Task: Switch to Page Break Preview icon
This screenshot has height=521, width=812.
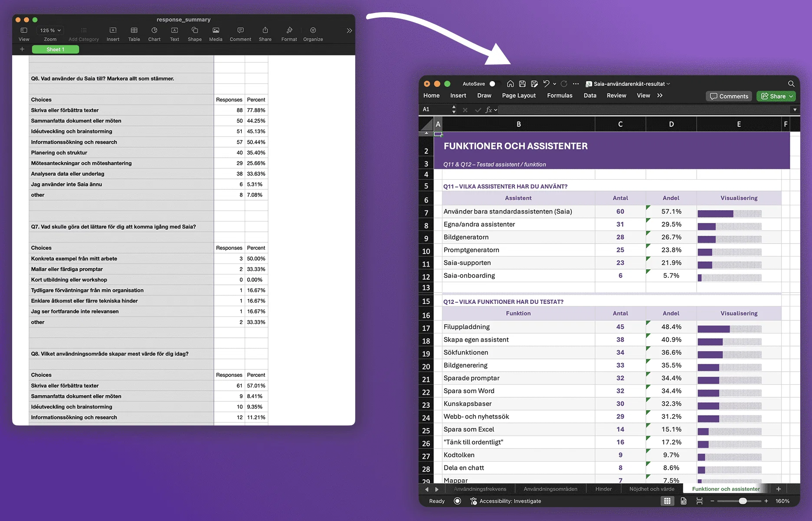Action: pos(699,501)
